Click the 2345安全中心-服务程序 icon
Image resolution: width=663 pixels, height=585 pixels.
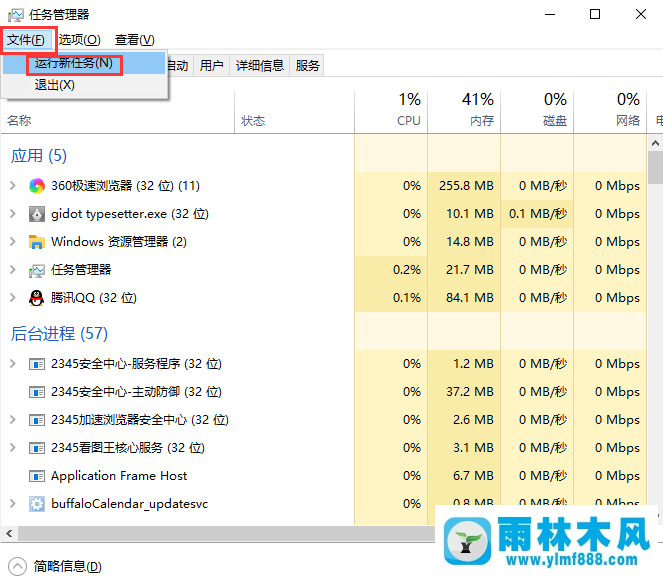[37, 364]
